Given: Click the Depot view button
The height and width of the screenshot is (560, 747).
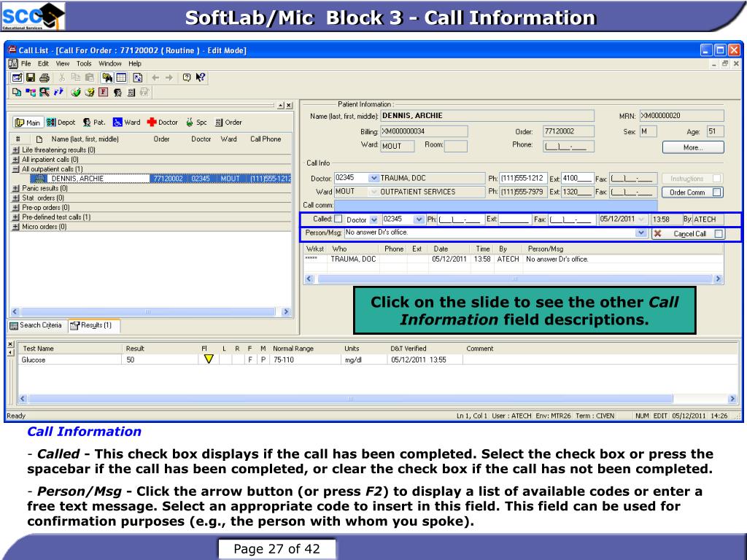Looking at the screenshot, I should (61, 122).
